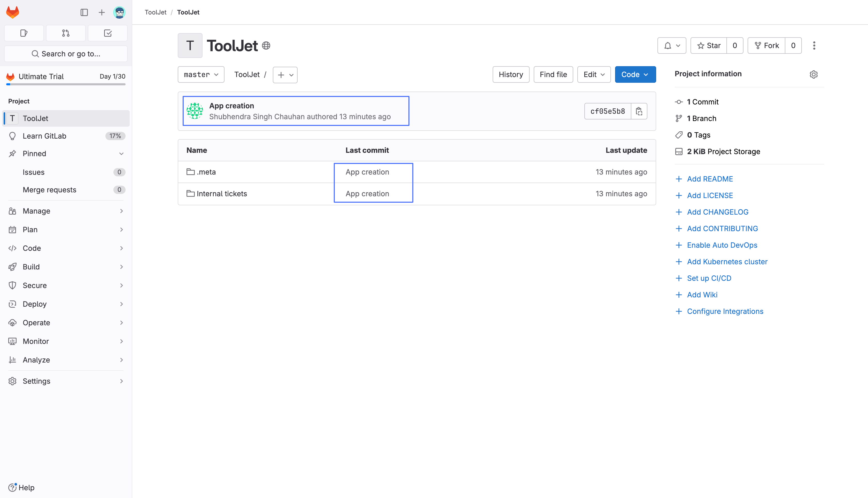Open the Settings sidebar menu

(66, 381)
